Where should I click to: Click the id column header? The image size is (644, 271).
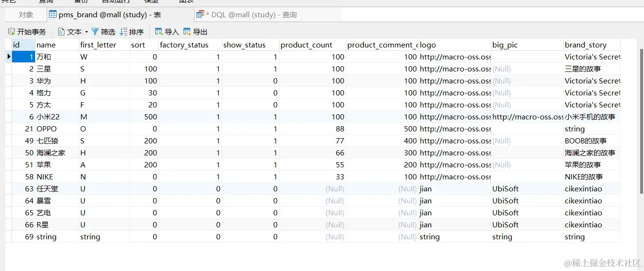pyautogui.click(x=23, y=45)
